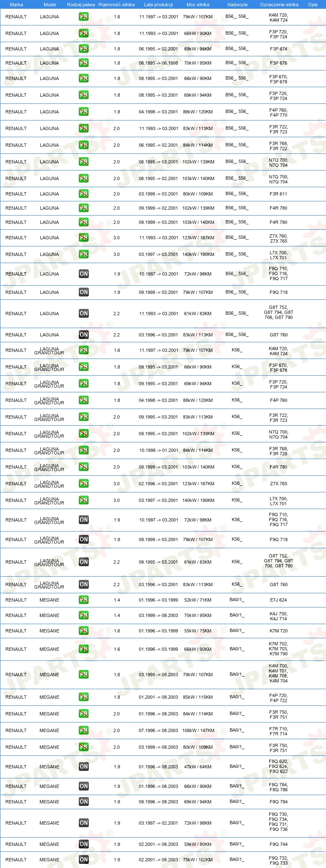Click the PB icon in the Megane E7J 624 row
Viewport: 326px width, 868px height.
[x=84, y=600]
